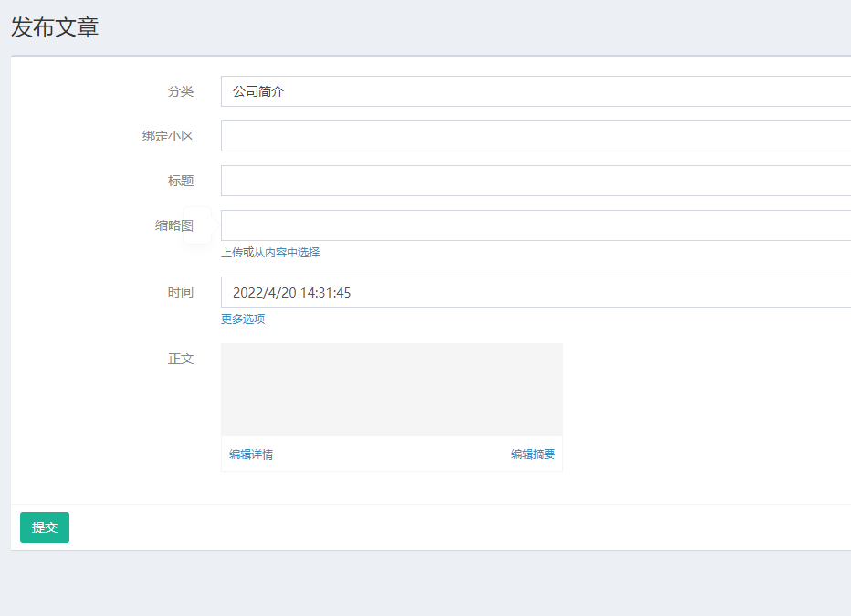The image size is (851, 616).
Task: Click the 标题 field label
Action: [181, 181]
